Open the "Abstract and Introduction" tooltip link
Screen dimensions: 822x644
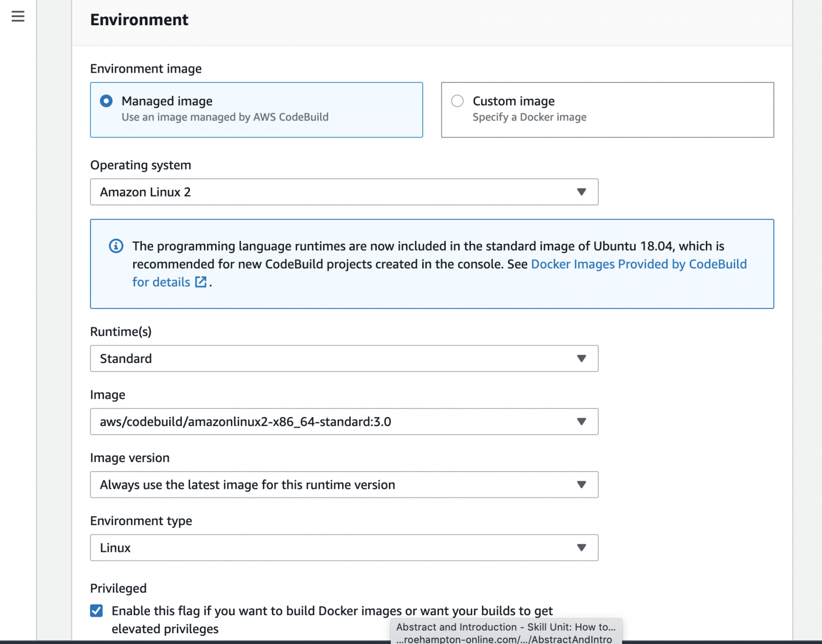(505, 627)
